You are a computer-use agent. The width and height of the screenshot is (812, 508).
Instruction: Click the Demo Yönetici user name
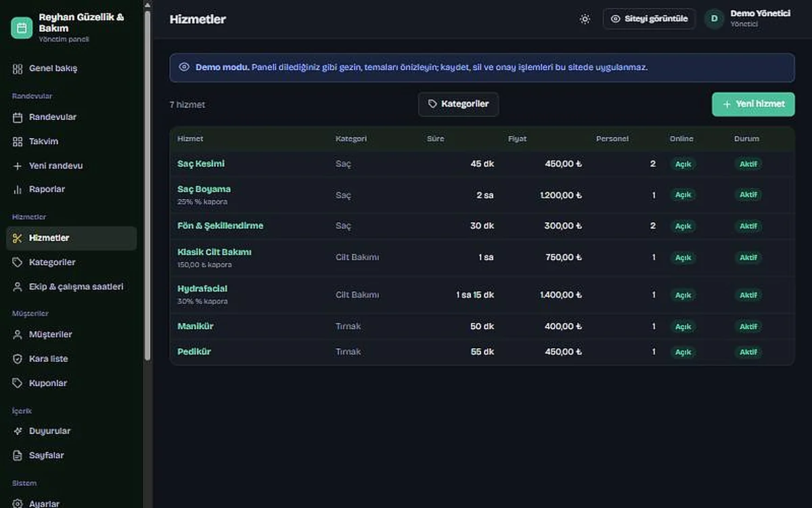click(761, 14)
